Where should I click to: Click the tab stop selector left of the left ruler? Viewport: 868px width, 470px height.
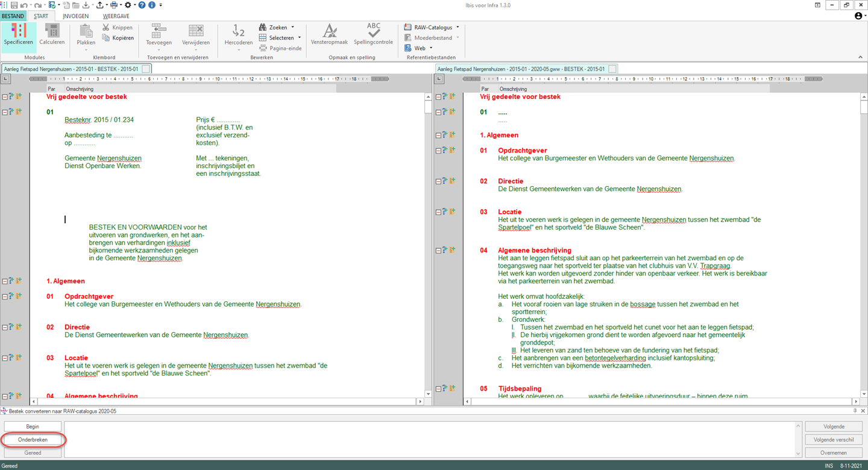tap(7, 79)
